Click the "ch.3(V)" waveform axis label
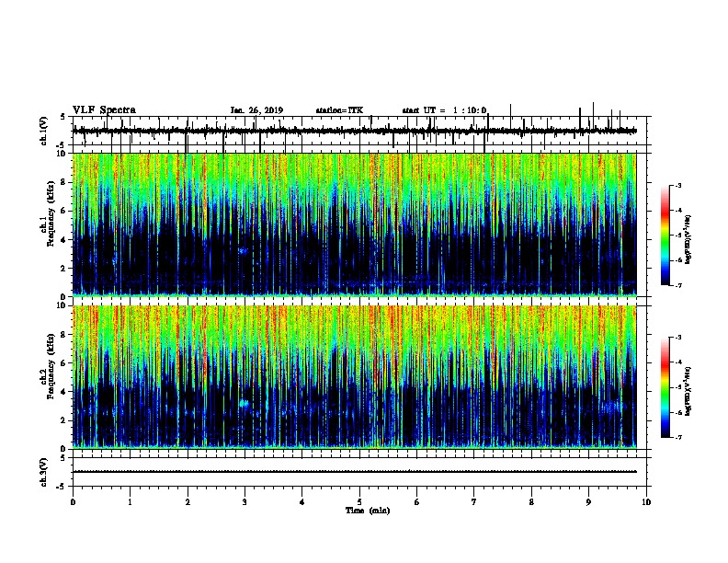Image resolution: width=728 pixels, height=563 pixels. (x=43, y=472)
